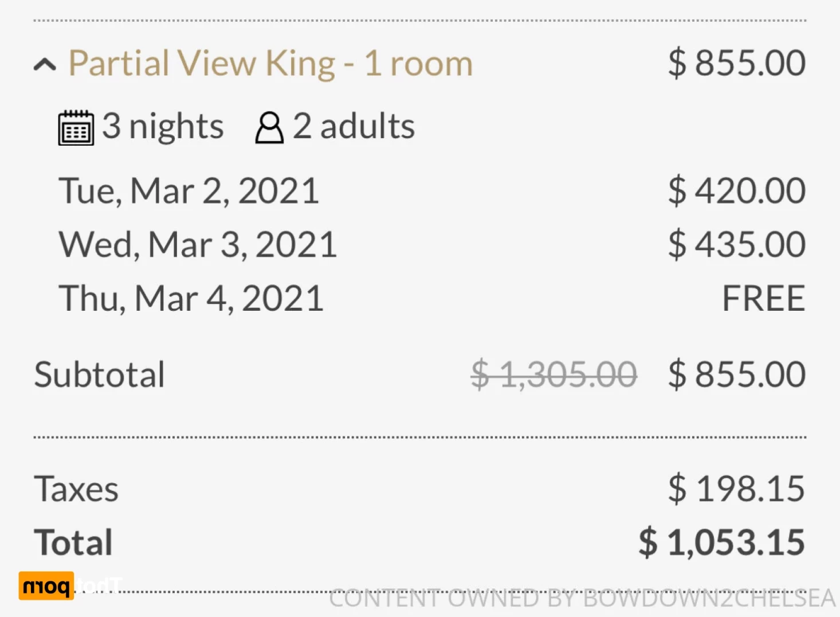Tap the bold $ 1,053.15 total amount

(x=722, y=542)
